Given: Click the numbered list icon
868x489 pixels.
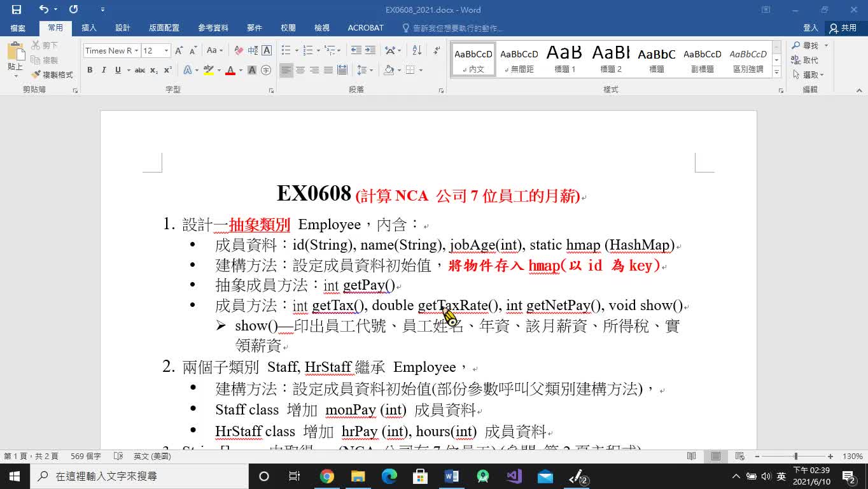Looking at the screenshot, I should (308, 50).
